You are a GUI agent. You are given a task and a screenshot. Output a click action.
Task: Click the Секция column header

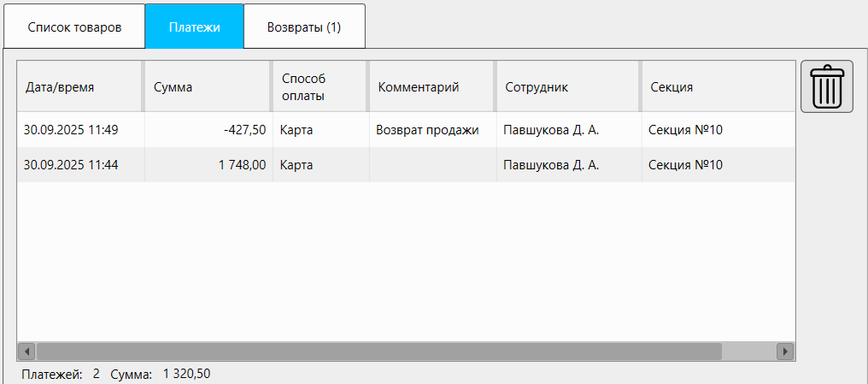[x=716, y=86]
